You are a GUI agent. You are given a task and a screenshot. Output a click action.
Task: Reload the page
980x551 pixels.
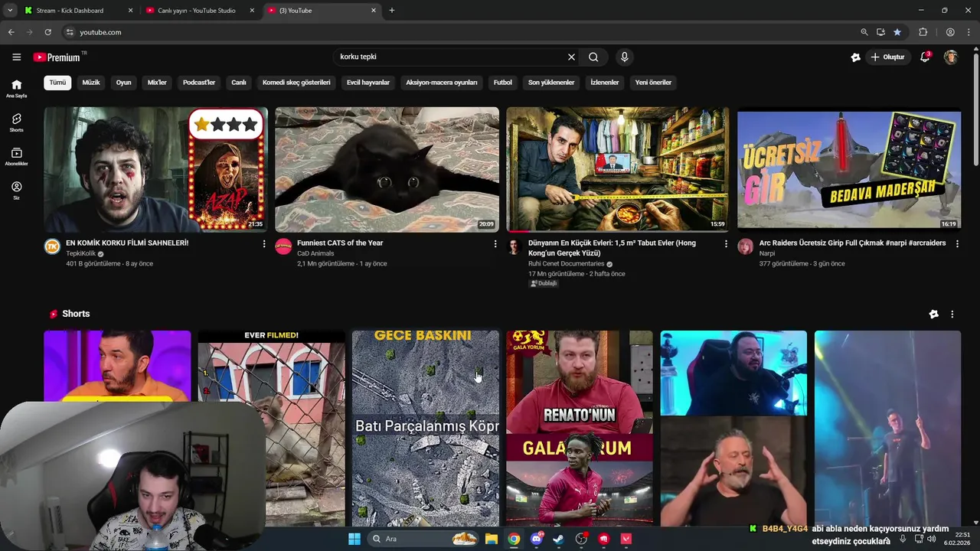(47, 32)
